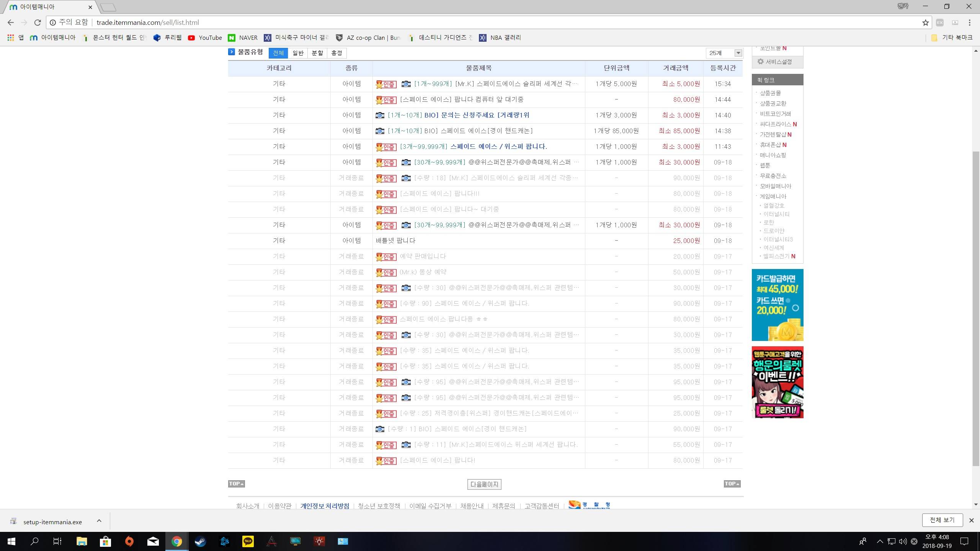980x551 pixels.
Task: Select the 일반 item type tab
Action: [298, 53]
